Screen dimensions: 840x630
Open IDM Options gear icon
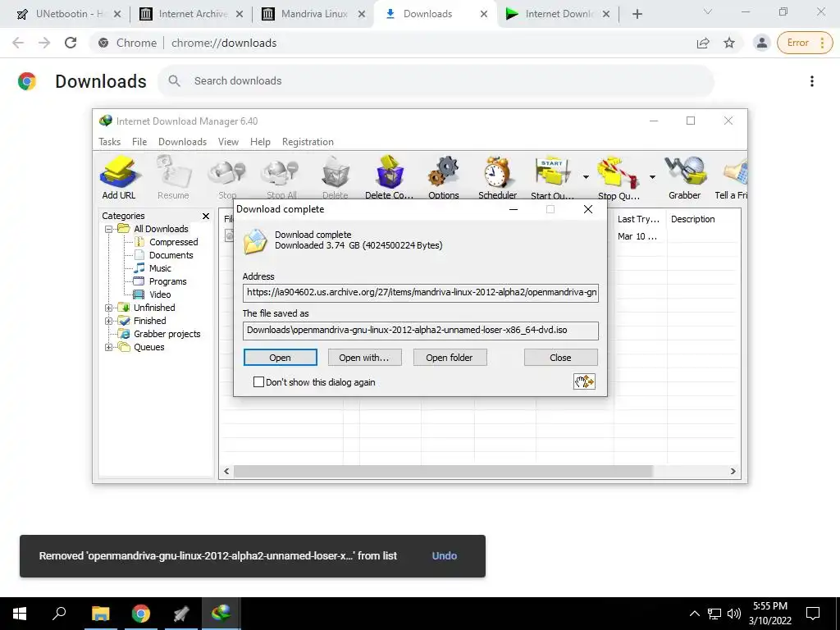[x=444, y=177]
